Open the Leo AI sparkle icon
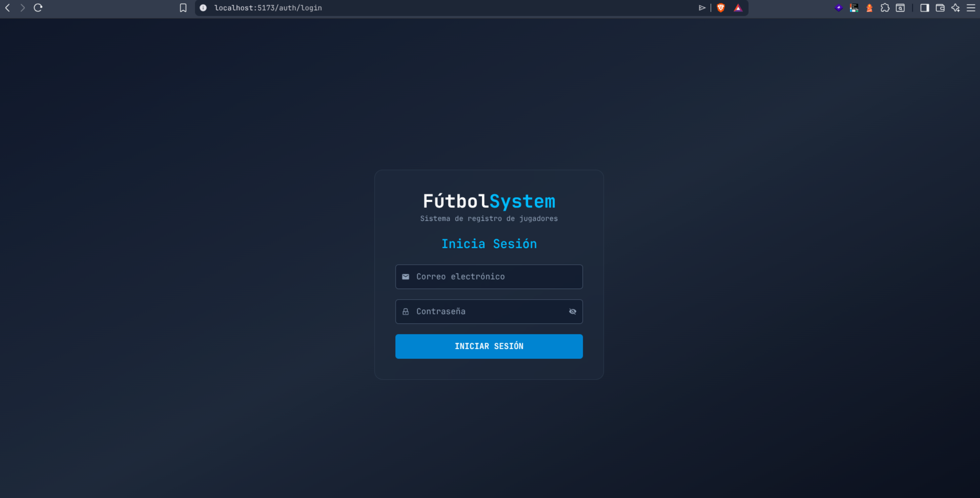Image resolution: width=980 pixels, height=498 pixels. tap(955, 8)
